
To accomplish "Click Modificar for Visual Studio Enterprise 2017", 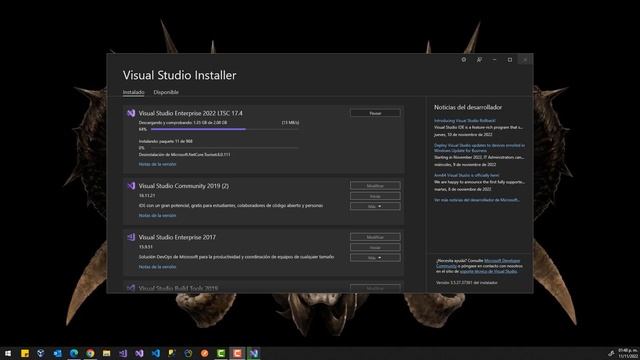I will pyautogui.click(x=375, y=237).
